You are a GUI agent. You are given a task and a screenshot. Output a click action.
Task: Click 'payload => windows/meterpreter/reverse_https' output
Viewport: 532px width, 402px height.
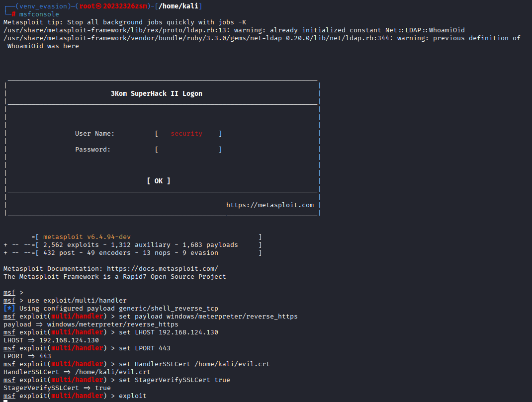[91, 324]
